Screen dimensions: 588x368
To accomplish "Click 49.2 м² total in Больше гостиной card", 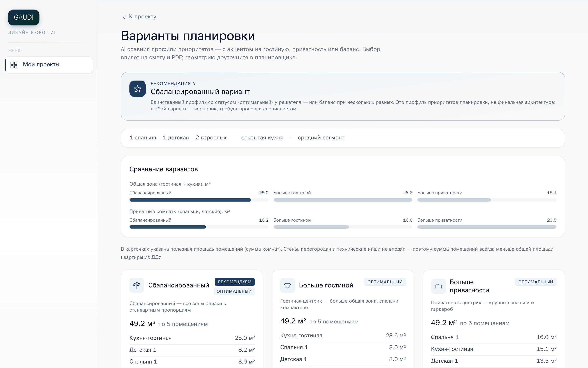I will pos(293,321).
